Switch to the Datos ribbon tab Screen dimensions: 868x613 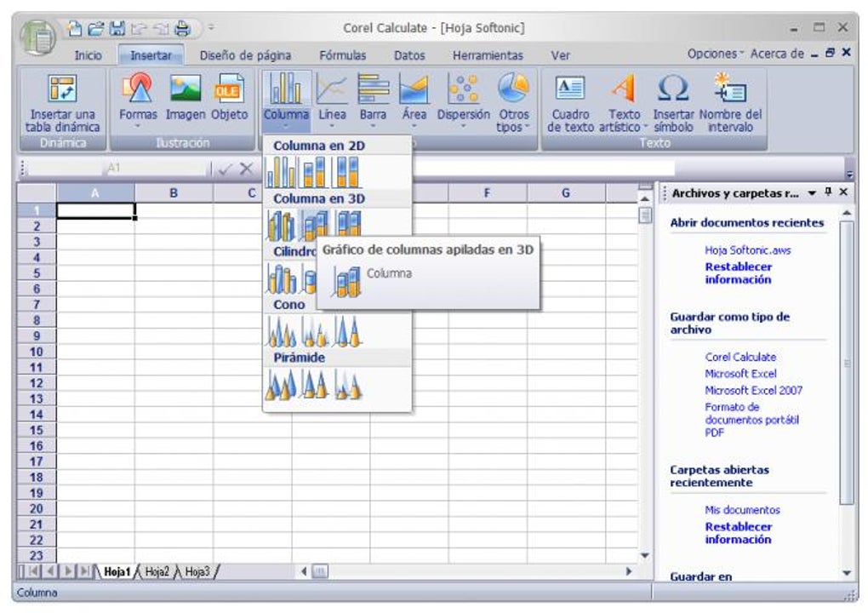pos(409,55)
